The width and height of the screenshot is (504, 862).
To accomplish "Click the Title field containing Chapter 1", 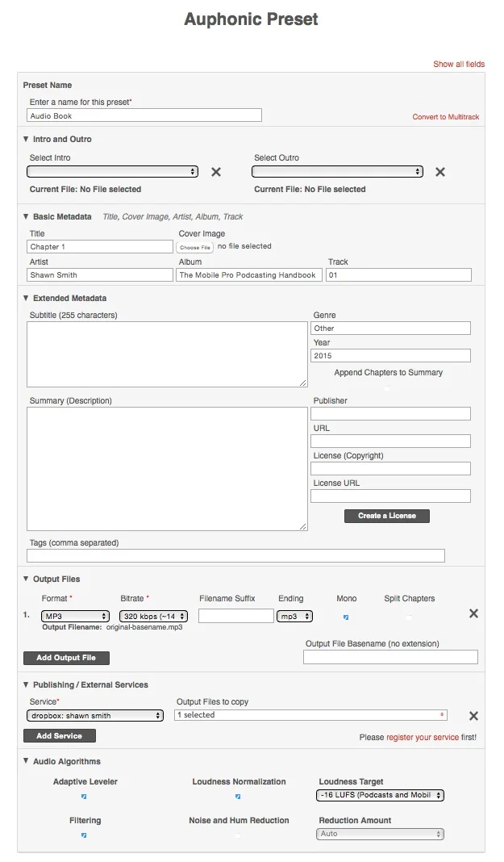I will point(100,247).
